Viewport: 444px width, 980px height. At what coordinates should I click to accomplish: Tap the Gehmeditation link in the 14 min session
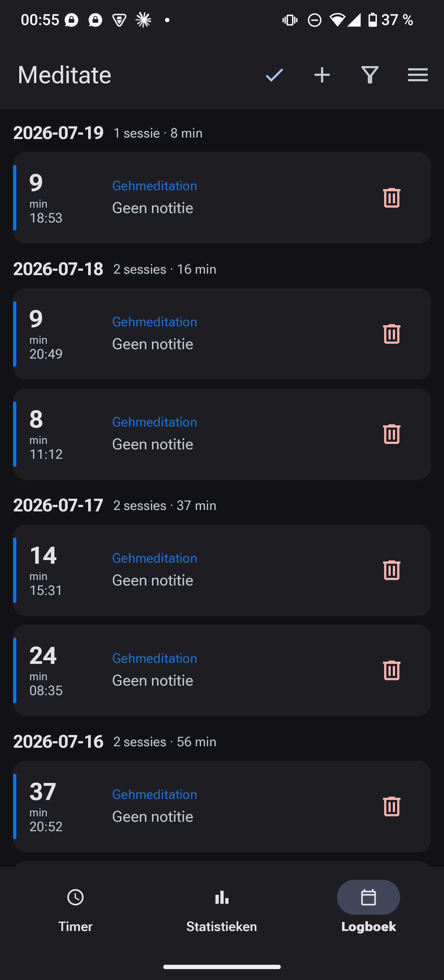pyautogui.click(x=155, y=558)
